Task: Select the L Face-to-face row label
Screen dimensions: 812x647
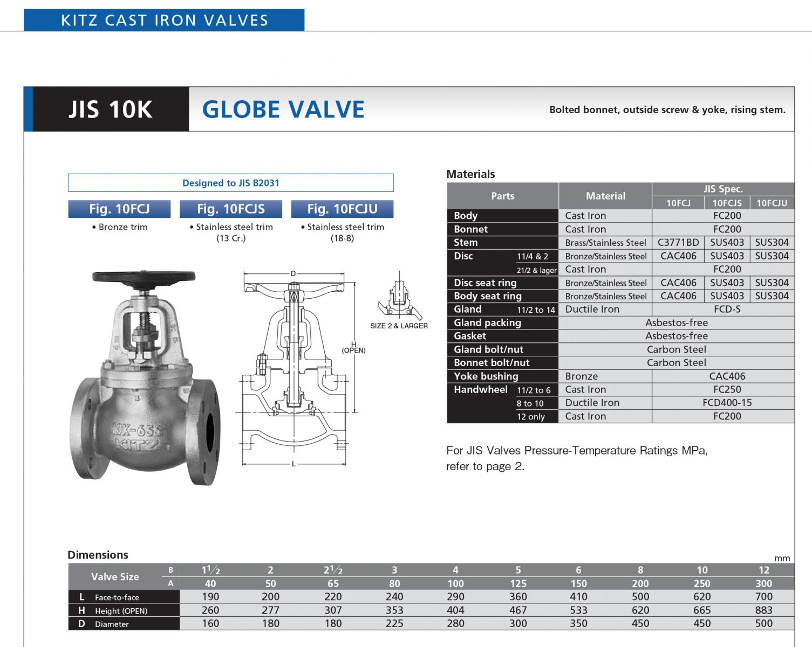Action: (124, 597)
